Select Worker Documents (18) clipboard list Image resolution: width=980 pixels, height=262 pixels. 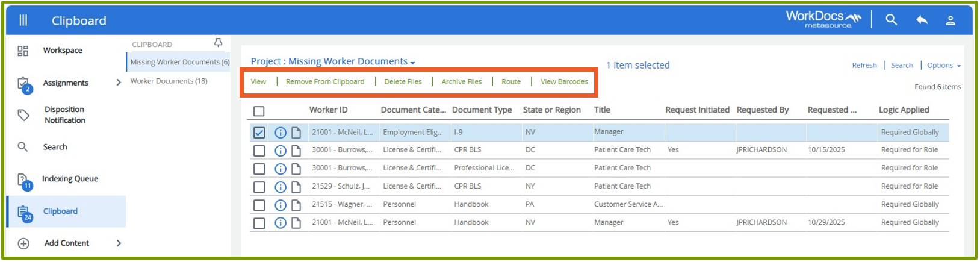click(169, 81)
